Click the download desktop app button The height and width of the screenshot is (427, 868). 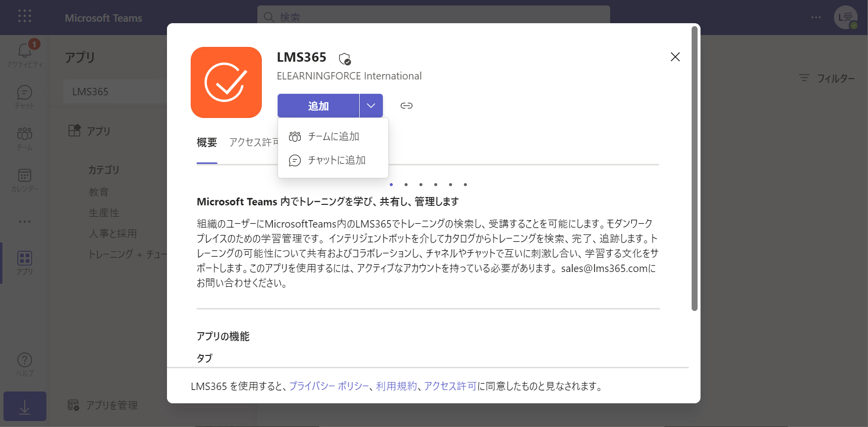pyautogui.click(x=25, y=407)
